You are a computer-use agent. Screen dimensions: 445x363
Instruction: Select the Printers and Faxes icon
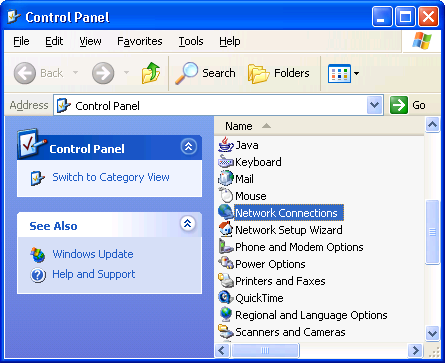[226, 281]
